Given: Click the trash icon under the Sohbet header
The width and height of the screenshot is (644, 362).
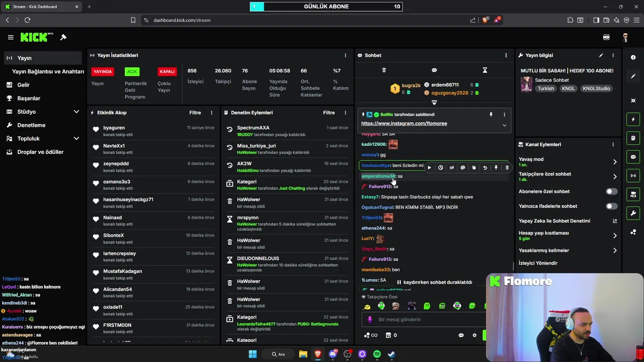Looking at the screenshot, I should (384, 70).
